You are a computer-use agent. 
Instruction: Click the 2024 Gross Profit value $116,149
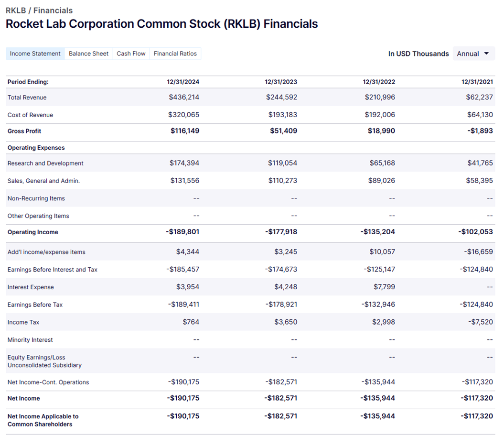point(185,131)
